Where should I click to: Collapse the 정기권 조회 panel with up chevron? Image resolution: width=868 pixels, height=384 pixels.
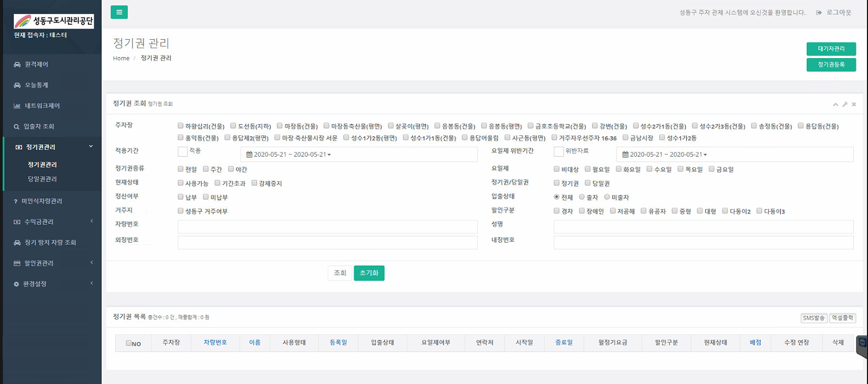pyautogui.click(x=836, y=104)
